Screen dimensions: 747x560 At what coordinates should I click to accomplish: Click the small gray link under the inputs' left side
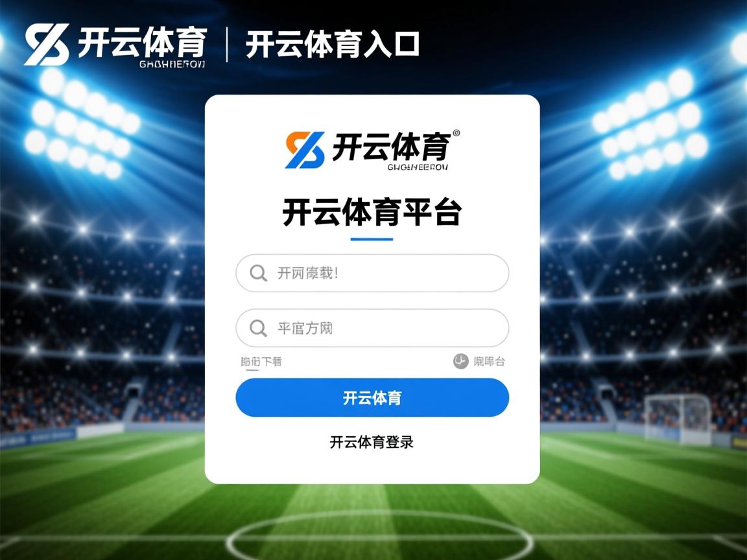(261, 362)
